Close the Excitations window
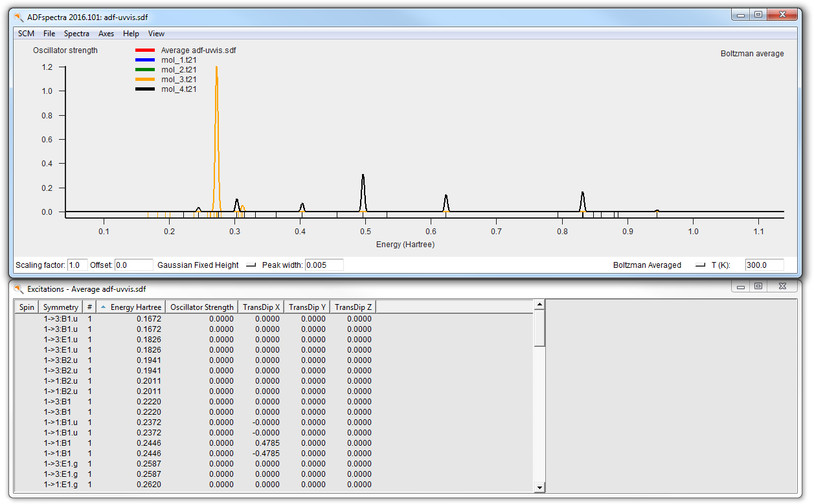 pos(782,286)
